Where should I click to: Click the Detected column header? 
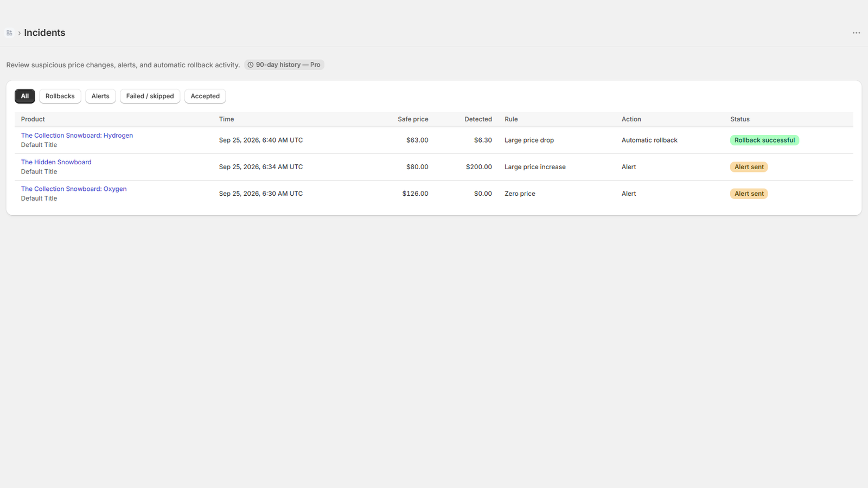coord(478,119)
